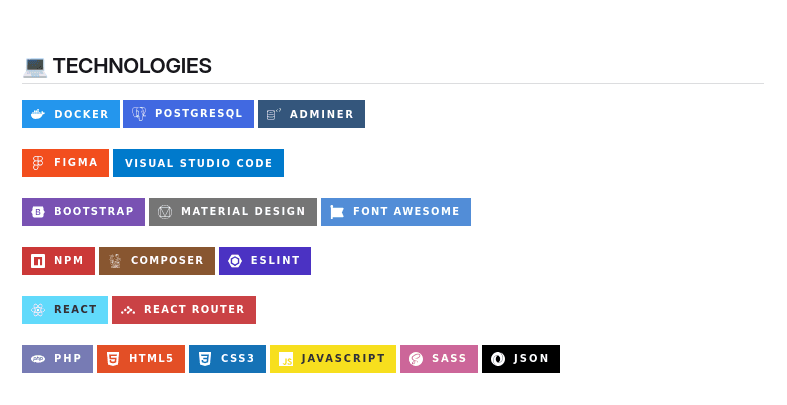Select the black JSON badge
The height and width of the screenshot is (405, 787).
click(x=521, y=359)
